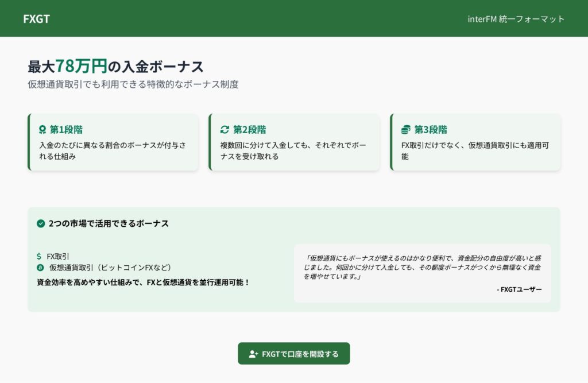
Task: Open the FXGT logo in the header
Action: click(x=36, y=19)
